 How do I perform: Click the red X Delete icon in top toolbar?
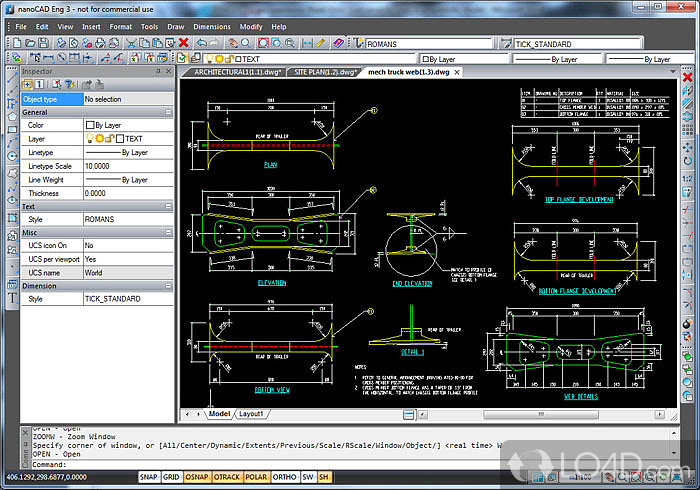tap(183, 43)
